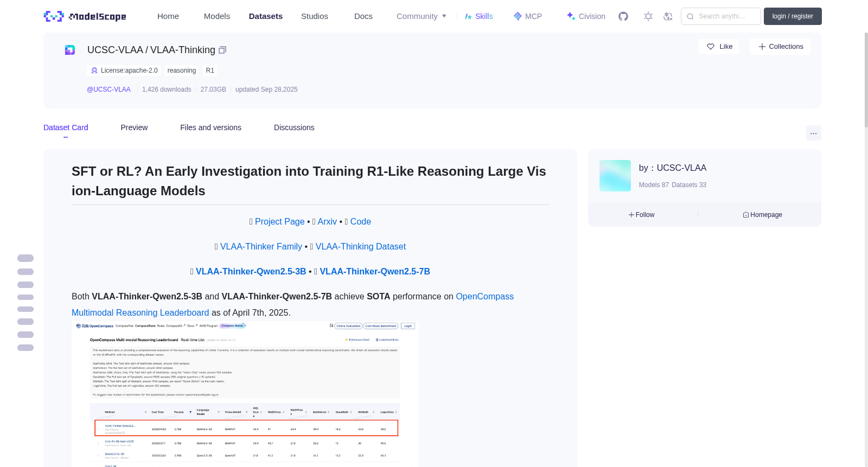Go to the Home page
The image size is (868, 467).
click(168, 16)
